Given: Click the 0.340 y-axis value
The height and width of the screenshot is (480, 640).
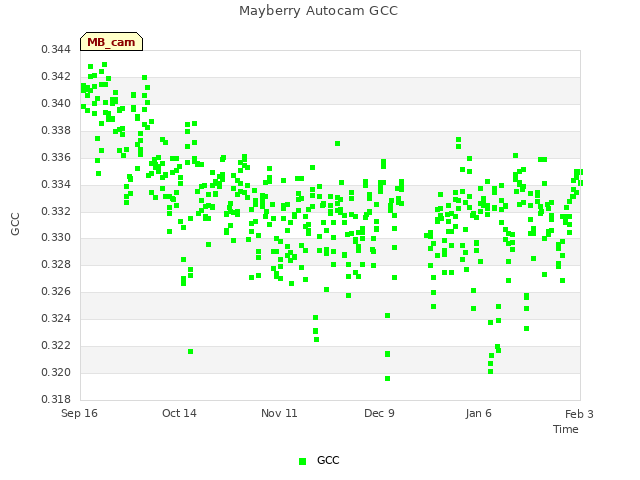Looking at the screenshot, I should (x=56, y=104).
